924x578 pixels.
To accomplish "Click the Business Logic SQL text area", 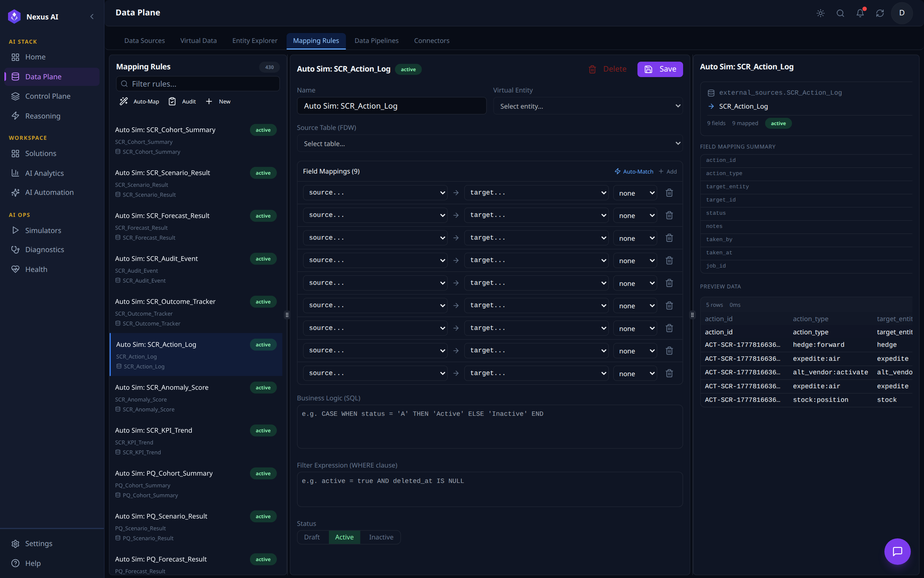I will pyautogui.click(x=490, y=426).
